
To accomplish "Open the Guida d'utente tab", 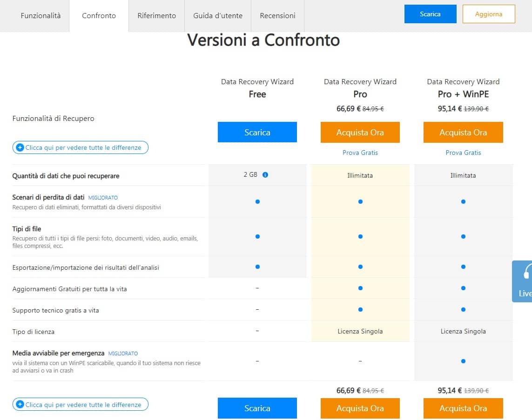I will (218, 16).
